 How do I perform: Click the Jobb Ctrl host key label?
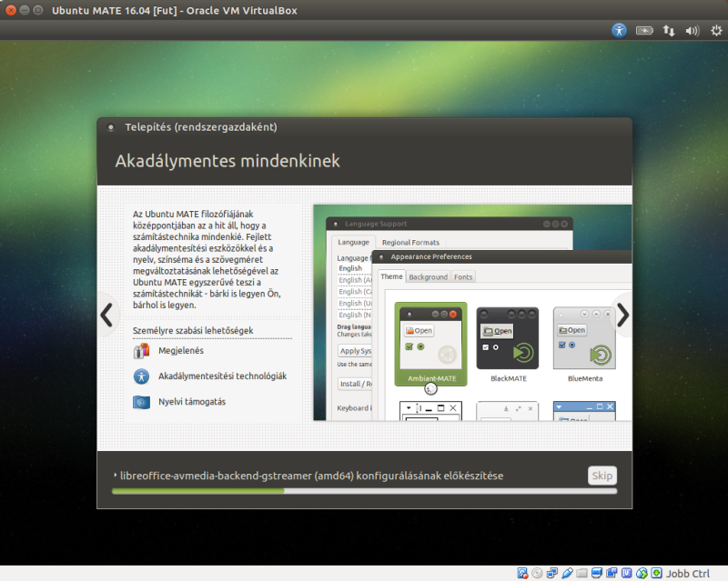coord(688,574)
